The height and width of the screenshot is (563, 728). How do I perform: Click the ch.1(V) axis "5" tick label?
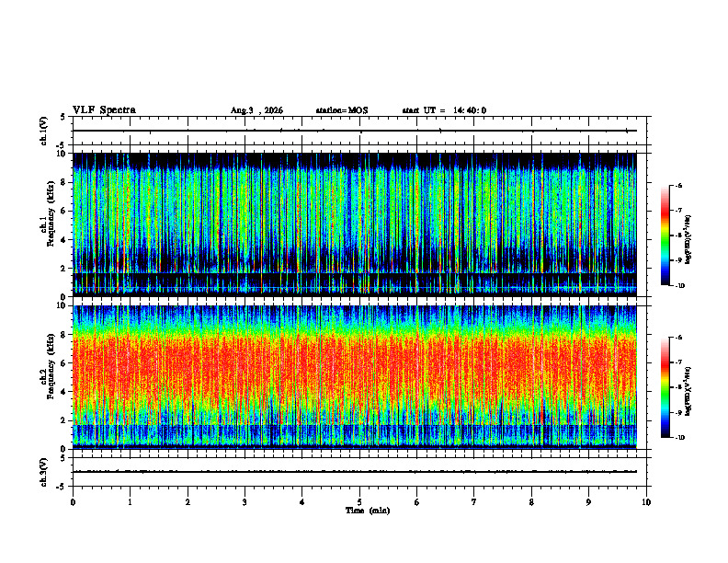click(x=63, y=117)
